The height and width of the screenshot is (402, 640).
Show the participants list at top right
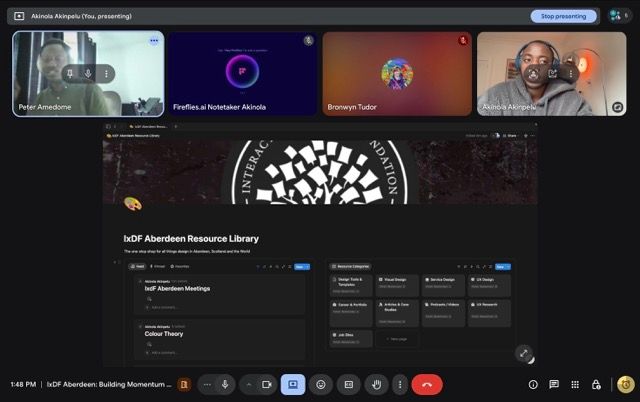pyautogui.click(x=616, y=16)
